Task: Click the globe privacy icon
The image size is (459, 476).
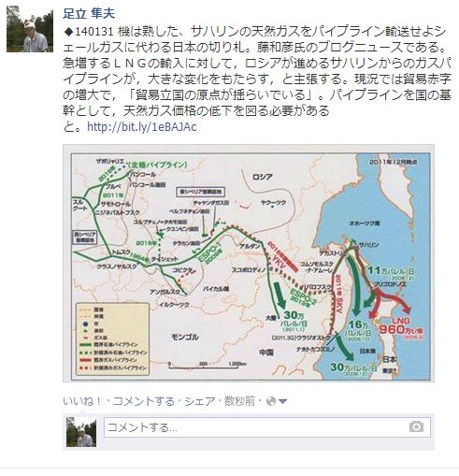Action: (271, 401)
